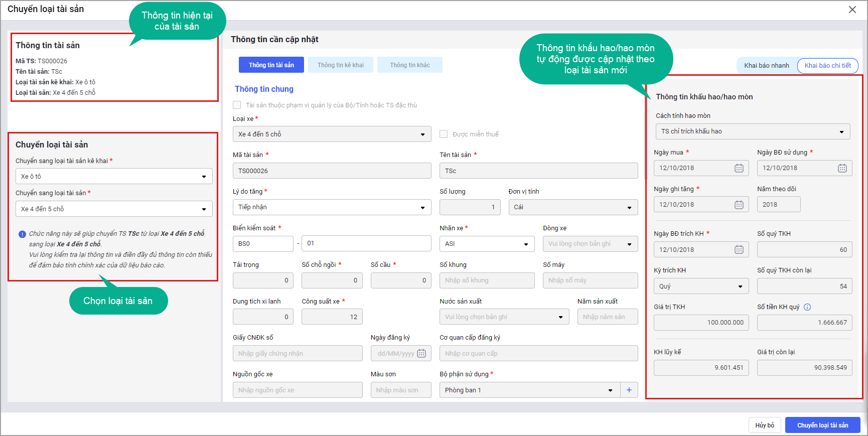The width and height of the screenshot is (868, 436).
Task: Open the Lý do tăng dropdown
Action: (332, 207)
